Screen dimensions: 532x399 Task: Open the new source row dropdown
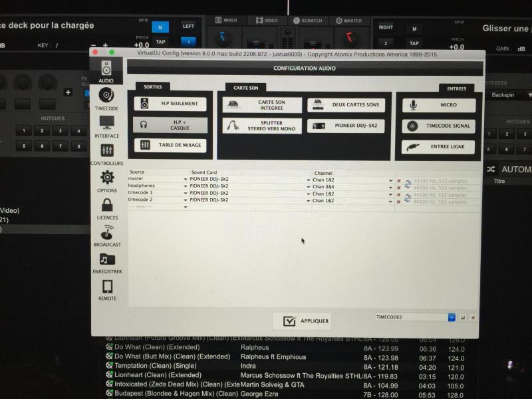click(186, 207)
